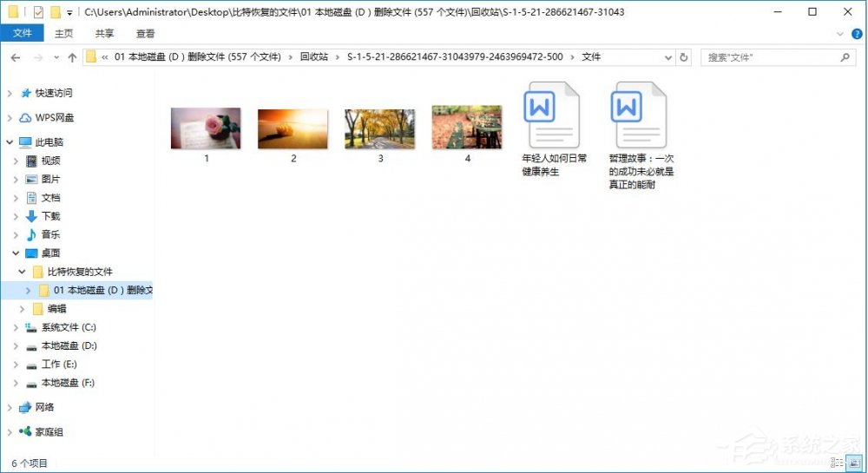Switch to large icons view in status bar
Screen dimensions: 868x473
pos(854,463)
